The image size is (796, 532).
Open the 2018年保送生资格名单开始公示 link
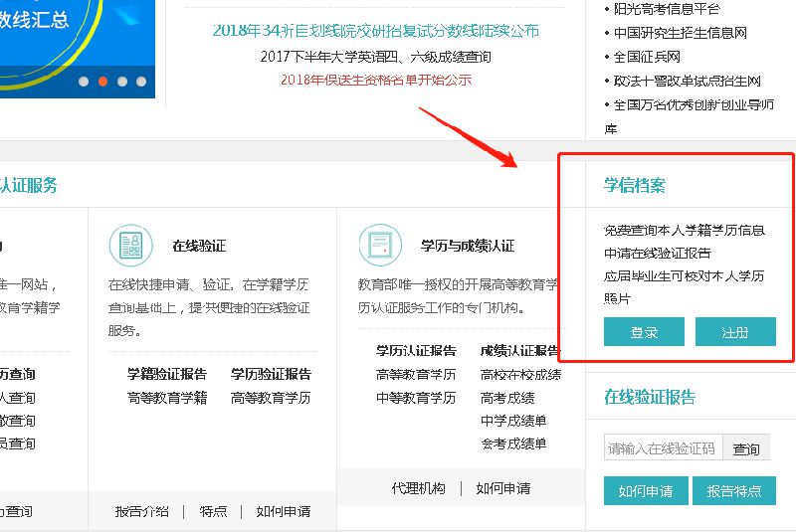point(376,80)
